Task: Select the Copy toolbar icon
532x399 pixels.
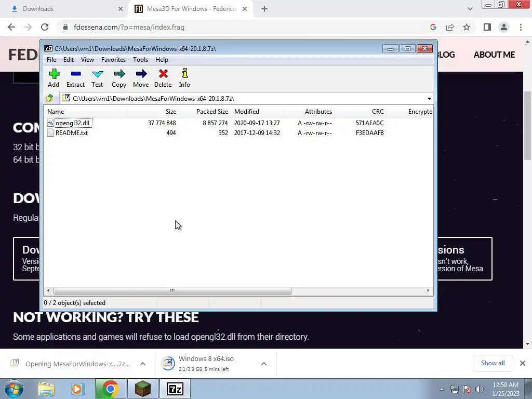Action: point(119,78)
